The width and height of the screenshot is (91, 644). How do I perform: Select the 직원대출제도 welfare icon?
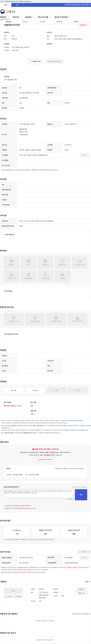point(28,276)
